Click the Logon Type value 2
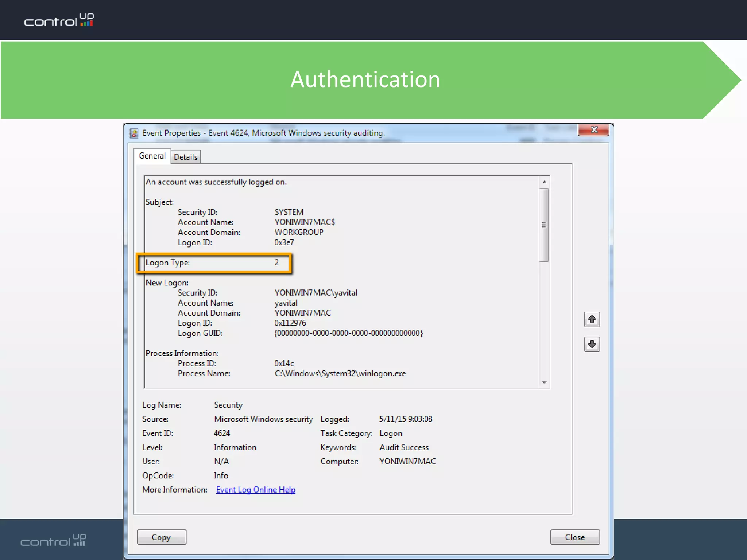This screenshot has height=560, width=747. click(x=276, y=262)
